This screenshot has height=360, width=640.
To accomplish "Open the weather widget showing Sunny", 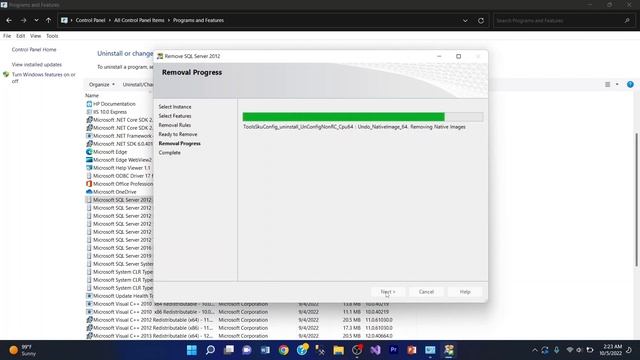I will pos(22,350).
